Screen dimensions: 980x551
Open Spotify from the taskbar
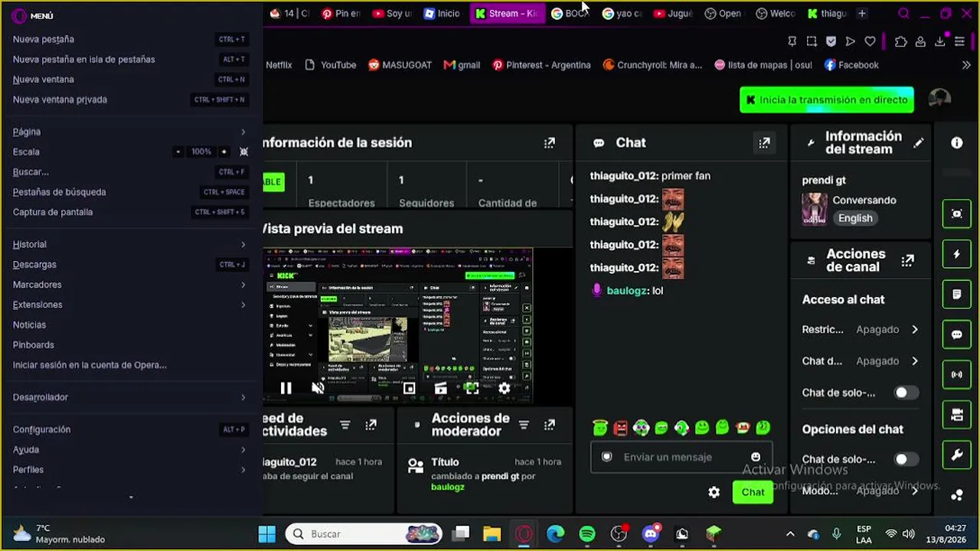click(x=587, y=534)
